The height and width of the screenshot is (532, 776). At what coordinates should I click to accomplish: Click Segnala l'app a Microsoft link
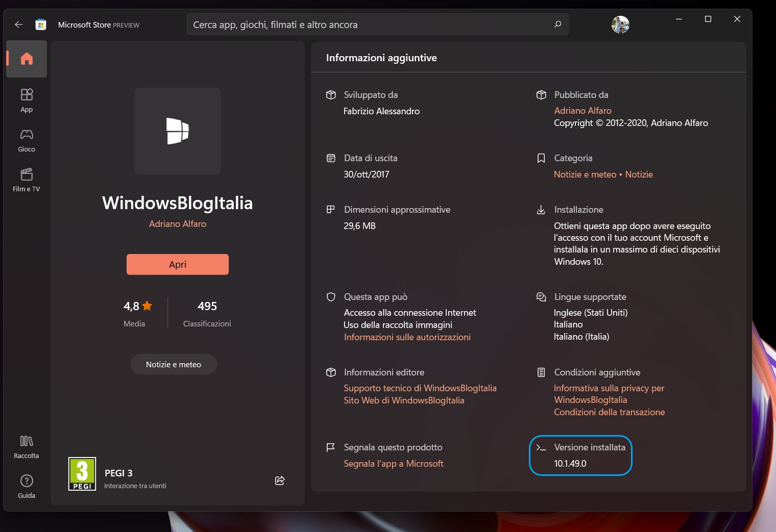pos(394,464)
